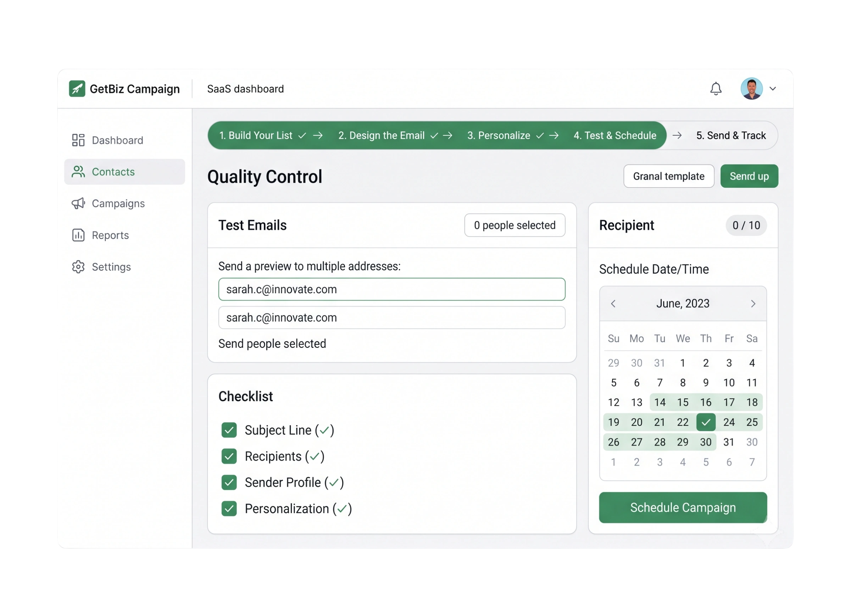
Task: Click the 0 / 10 recipient counter
Action: (746, 225)
